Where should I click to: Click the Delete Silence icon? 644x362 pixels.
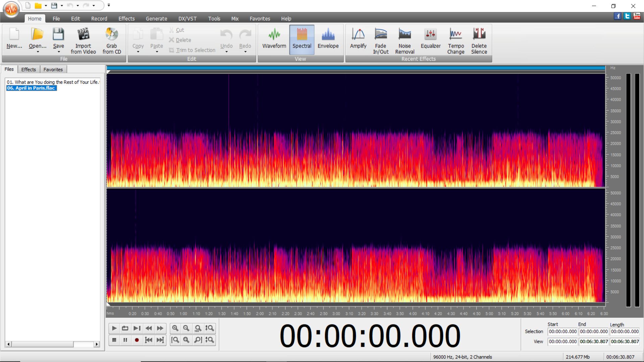pos(479,34)
